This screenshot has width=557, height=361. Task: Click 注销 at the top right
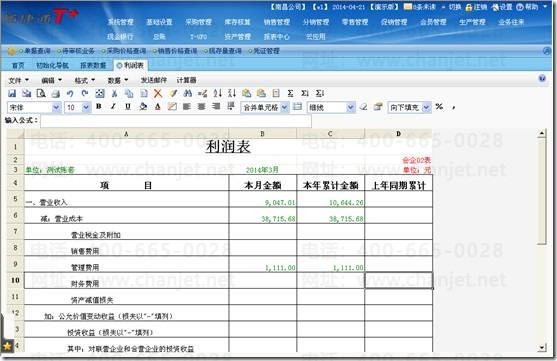tap(476, 7)
